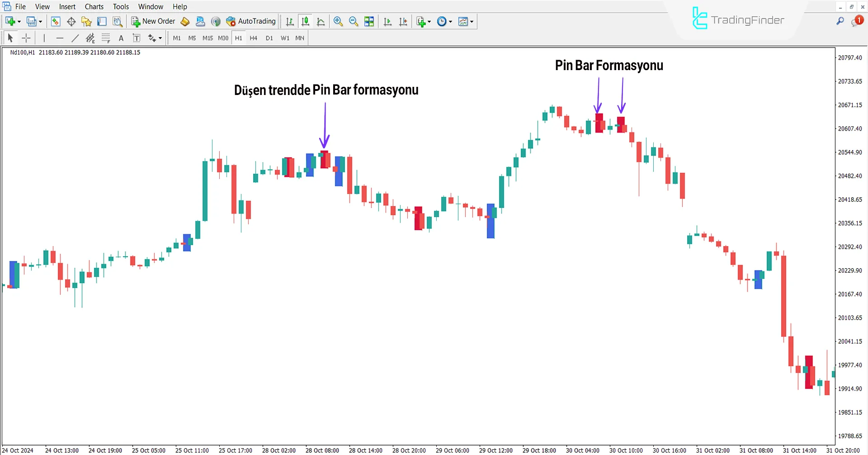Zoom in on the chart
The height and width of the screenshot is (455, 868).
click(338, 21)
